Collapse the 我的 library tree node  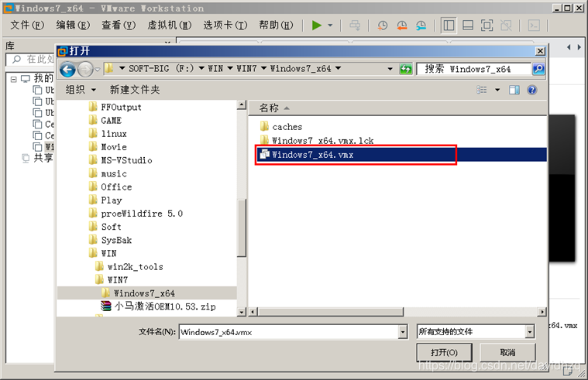point(13,78)
